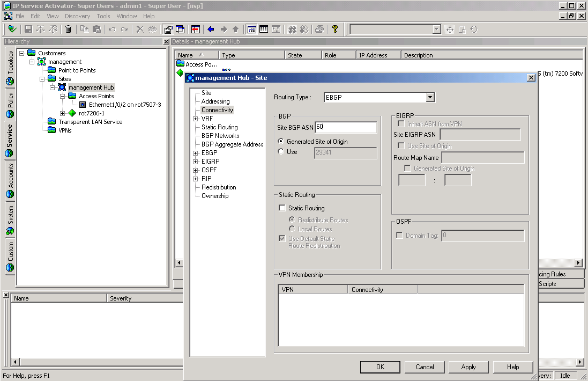
Task: Click the pan move cross toolbar icon
Action: [x=450, y=30]
